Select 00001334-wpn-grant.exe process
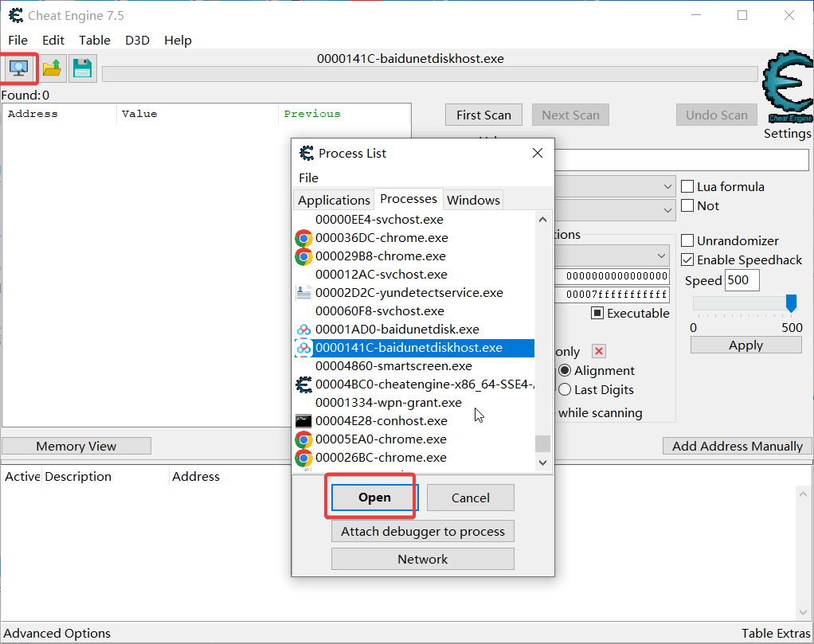814x644 pixels. click(x=414, y=403)
